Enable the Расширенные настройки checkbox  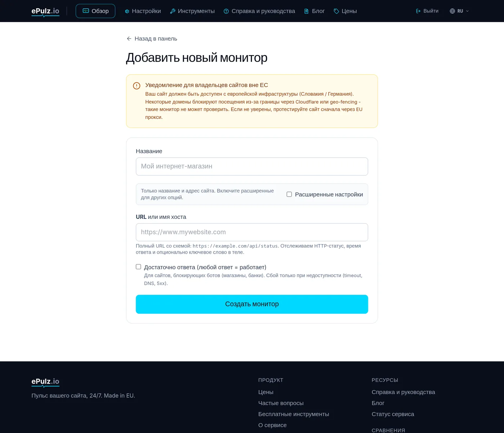(x=289, y=194)
